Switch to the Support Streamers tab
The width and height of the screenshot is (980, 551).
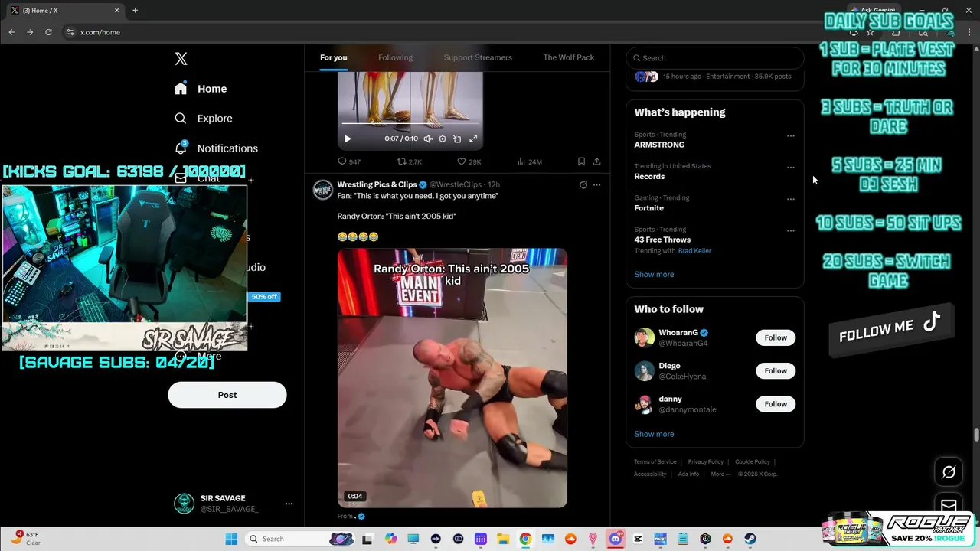pyautogui.click(x=478, y=57)
